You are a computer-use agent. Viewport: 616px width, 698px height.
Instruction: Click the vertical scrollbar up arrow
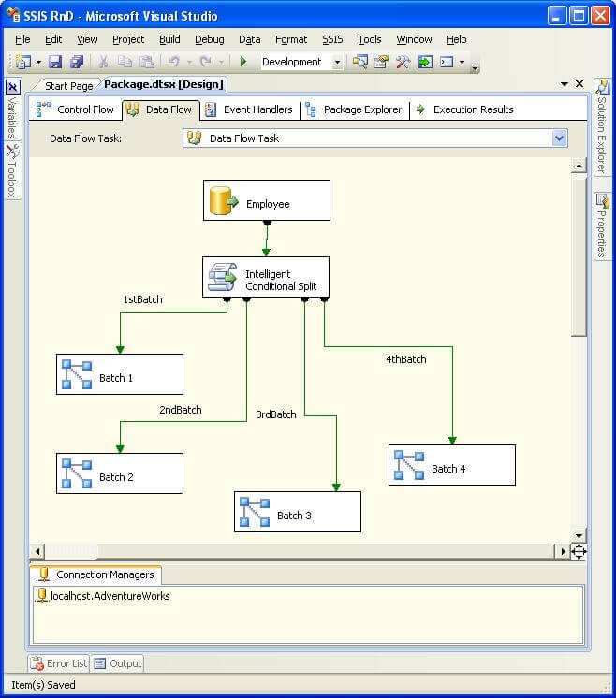[579, 166]
